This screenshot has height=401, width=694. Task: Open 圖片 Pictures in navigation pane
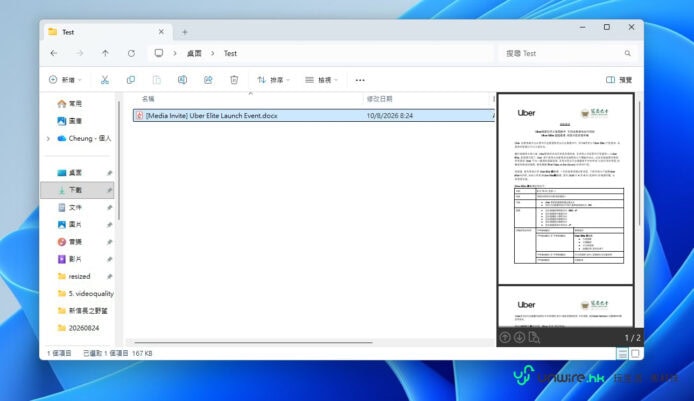(75, 224)
